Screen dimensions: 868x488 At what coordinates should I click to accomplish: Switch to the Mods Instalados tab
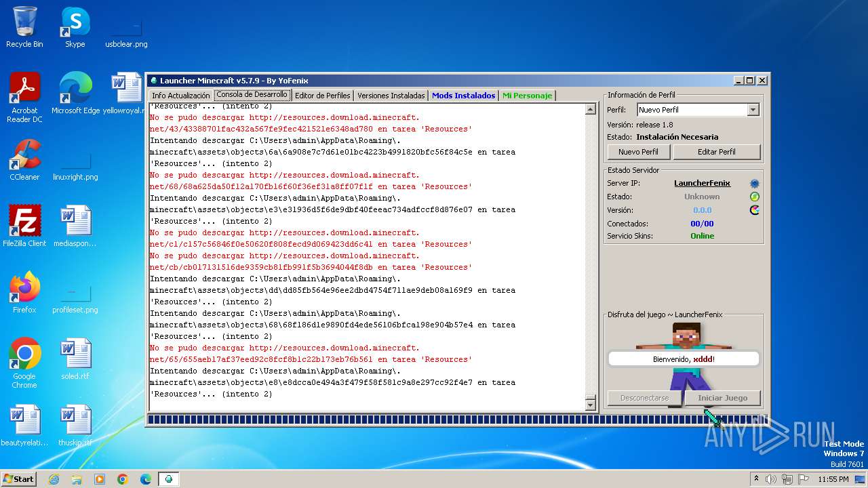pos(464,96)
